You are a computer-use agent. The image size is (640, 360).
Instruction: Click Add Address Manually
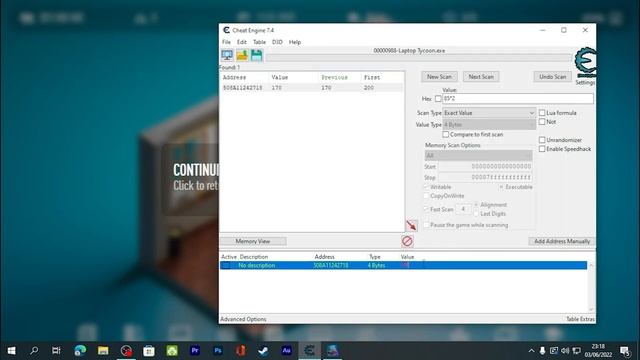coord(562,241)
